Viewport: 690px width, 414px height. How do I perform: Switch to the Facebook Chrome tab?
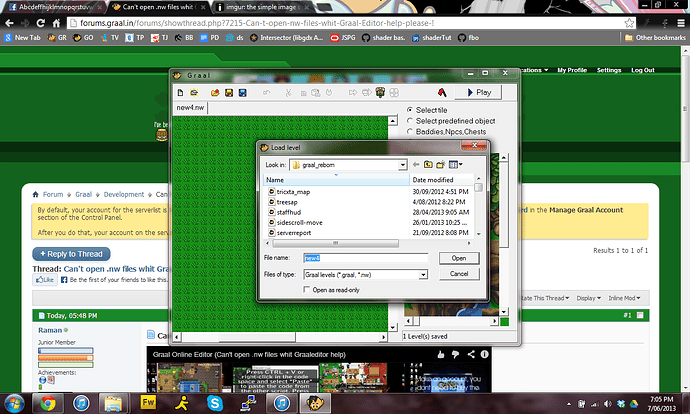click(55, 7)
